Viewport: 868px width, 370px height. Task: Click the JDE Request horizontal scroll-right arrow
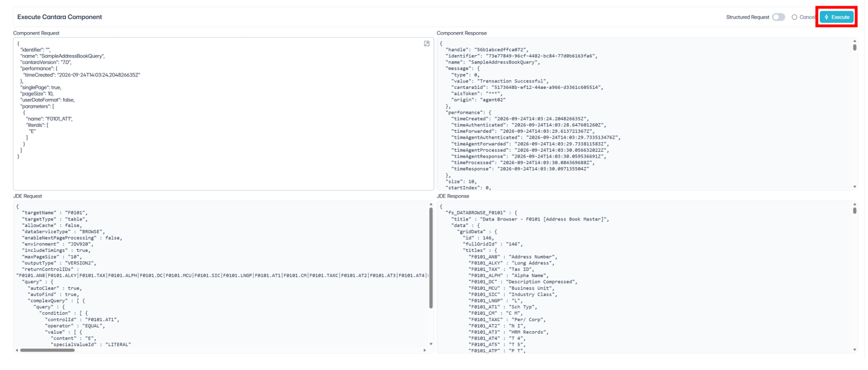pos(425,350)
